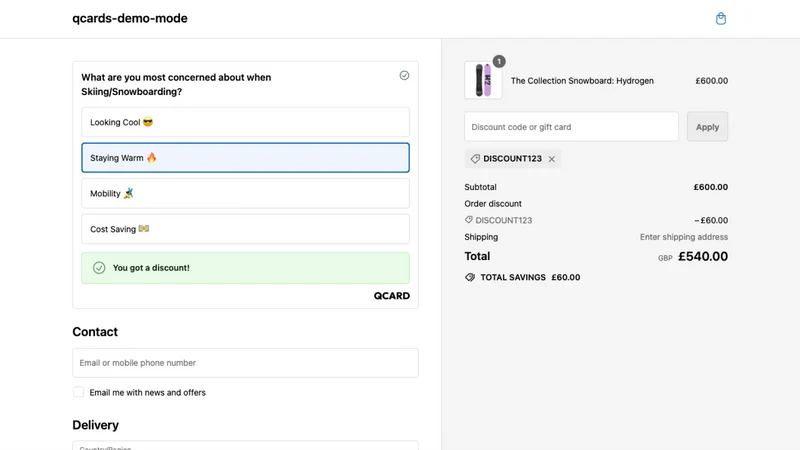800x450 pixels.
Task: Click the Total Savings tag icon
Action: [x=470, y=277]
